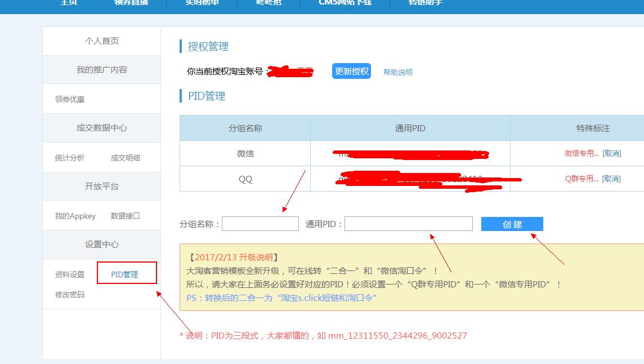Click the 更新授权 button
The image size is (644, 364).
tap(351, 72)
